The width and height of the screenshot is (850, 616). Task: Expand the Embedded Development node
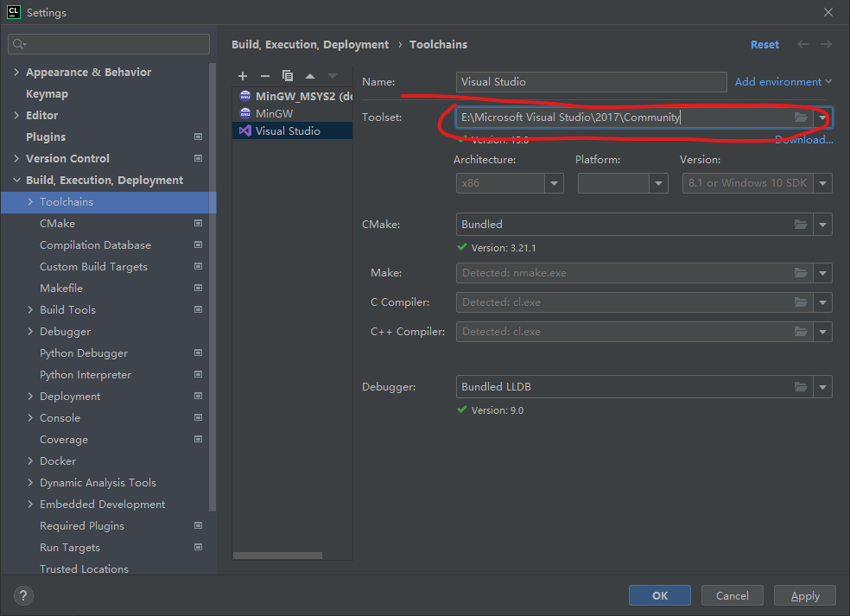[30, 505]
